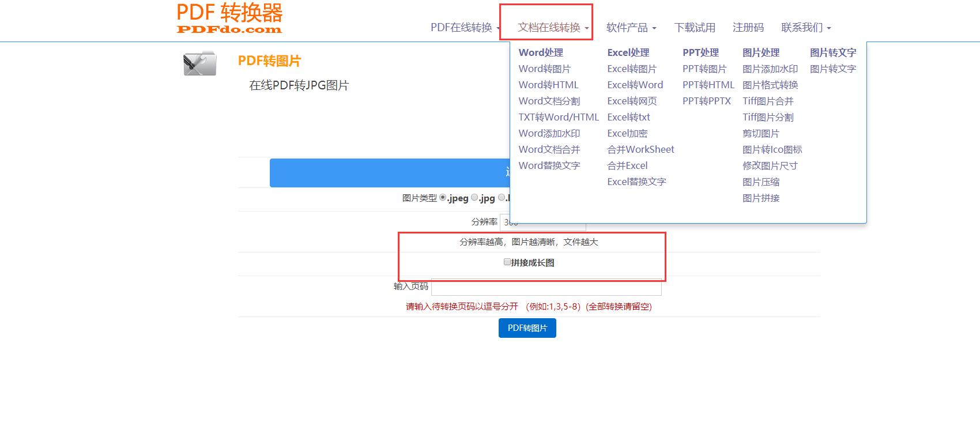Image resolution: width=980 pixels, height=426 pixels.
Task: Click the orange PDF转图片 page title
Action: pos(270,61)
